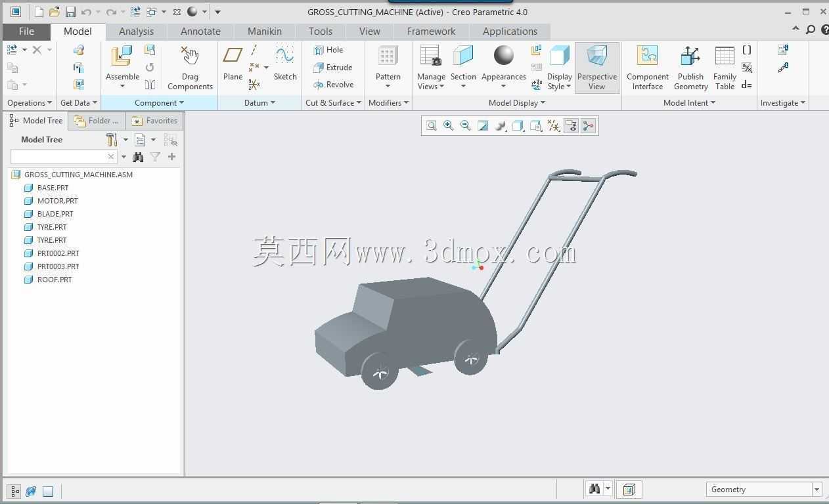This screenshot has height=504, width=829.
Task: Click the Hole tool
Action: (x=328, y=50)
